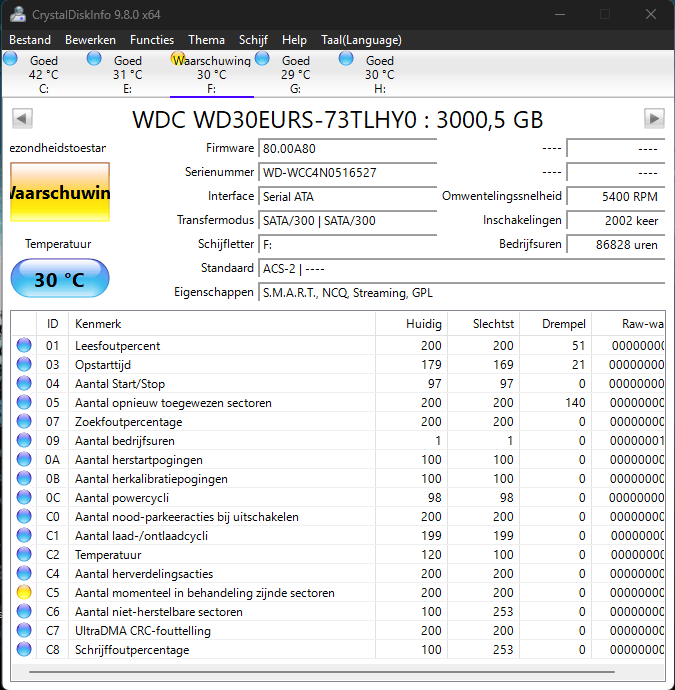Go to previous disk with left arrow
The height and width of the screenshot is (690, 675).
[x=22, y=118]
